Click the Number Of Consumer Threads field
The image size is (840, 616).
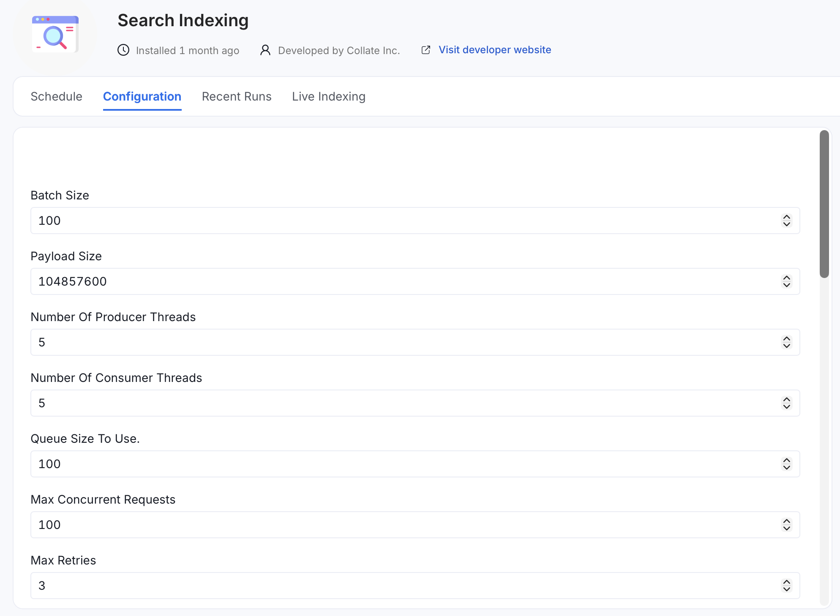[x=415, y=403]
